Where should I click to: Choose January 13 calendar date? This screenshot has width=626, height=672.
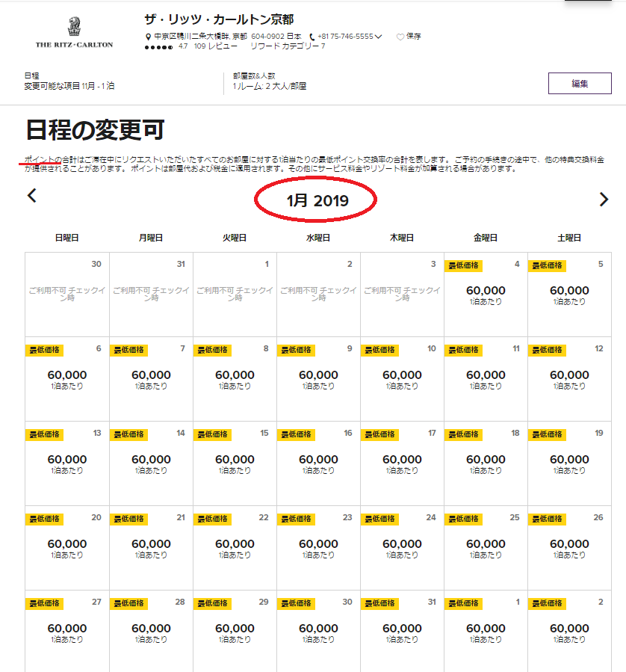(x=67, y=463)
